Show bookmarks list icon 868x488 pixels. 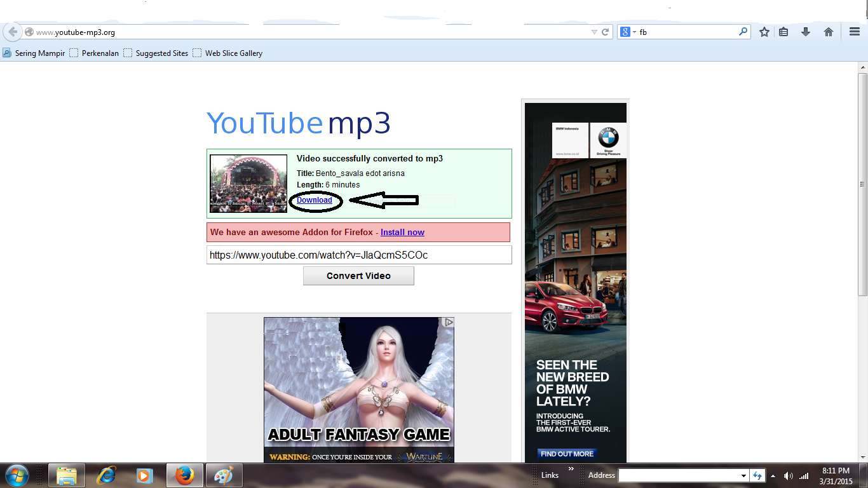pyautogui.click(x=784, y=32)
